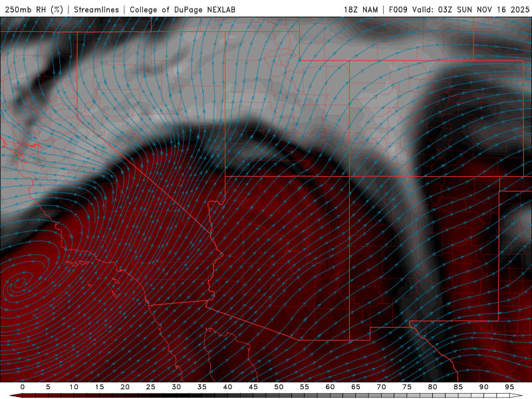Click the colorbar label "35"

(x=202, y=387)
